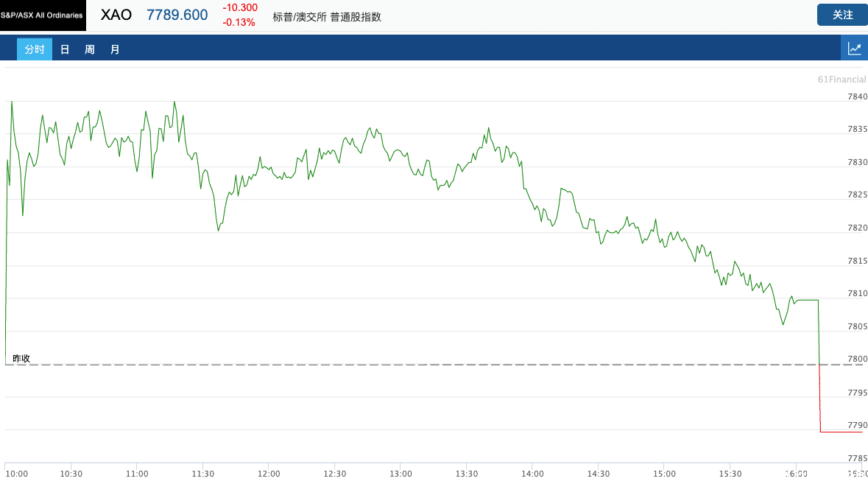Click the 7789.600 index price
This screenshot has width=868, height=484.
[x=177, y=15]
